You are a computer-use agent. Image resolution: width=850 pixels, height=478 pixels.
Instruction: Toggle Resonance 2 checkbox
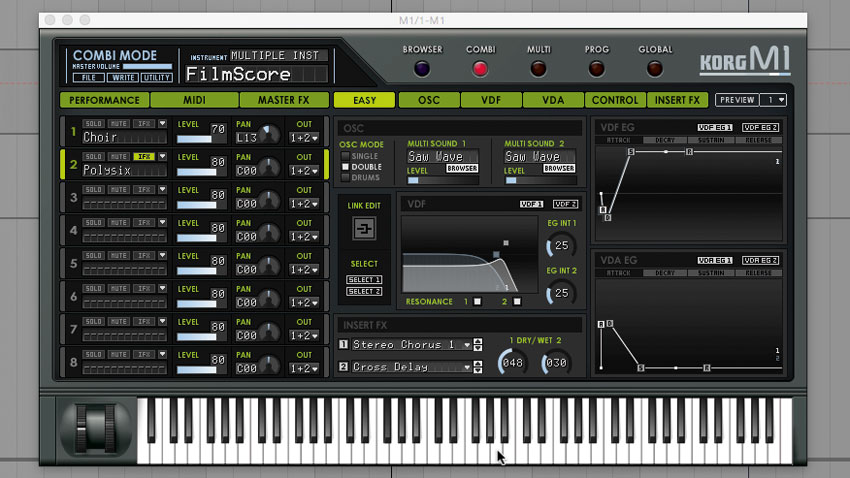click(517, 301)
